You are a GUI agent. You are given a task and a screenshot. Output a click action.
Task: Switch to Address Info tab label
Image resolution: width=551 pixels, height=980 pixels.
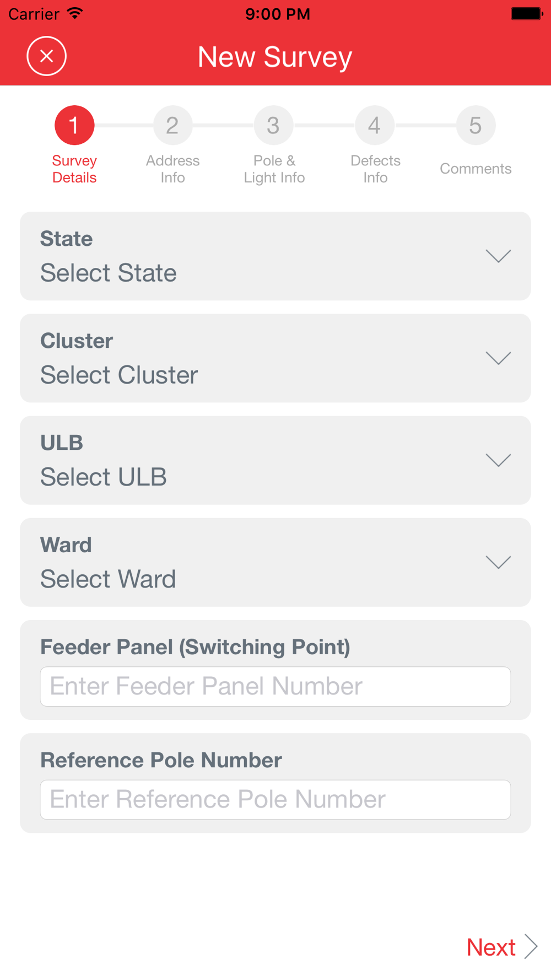point(172,169)
